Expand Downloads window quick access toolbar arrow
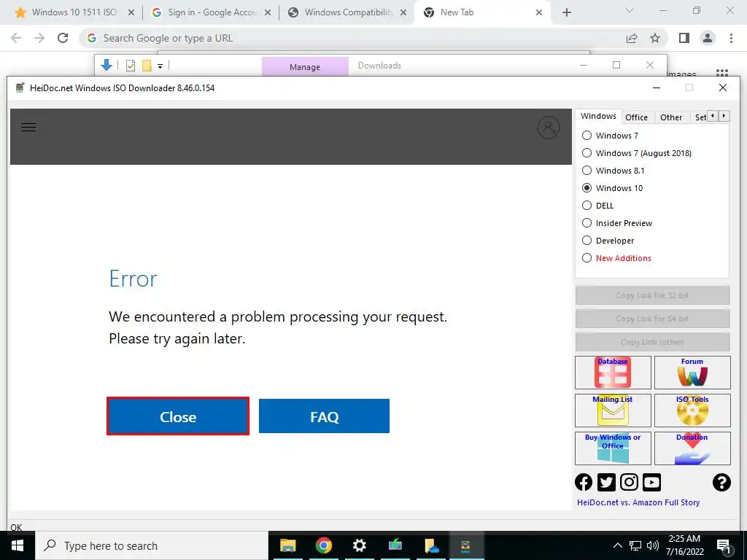This screenshot has width=747, height=560. (160, 66)
